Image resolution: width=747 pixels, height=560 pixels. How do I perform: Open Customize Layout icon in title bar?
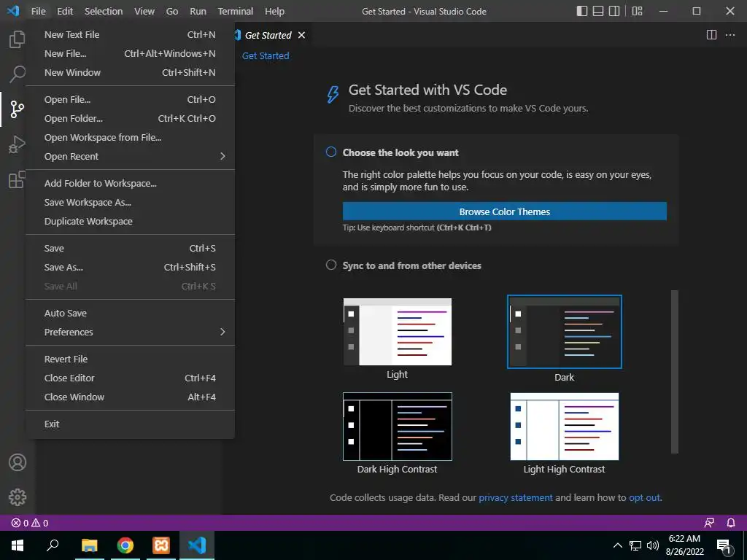pyautogui.click(x=637, y=11)
